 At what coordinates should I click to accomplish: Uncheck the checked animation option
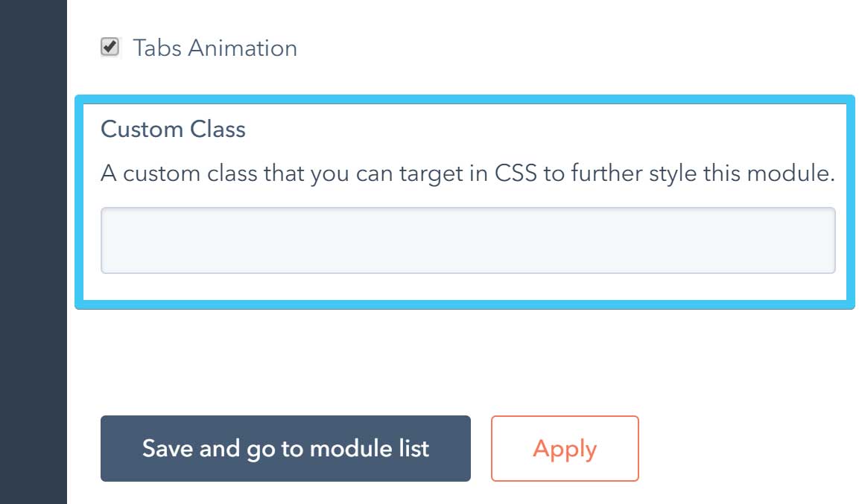(110, 48)
